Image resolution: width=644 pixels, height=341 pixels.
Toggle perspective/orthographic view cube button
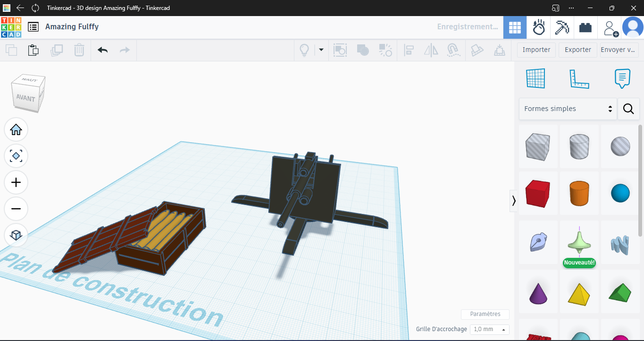coord(16,235)
